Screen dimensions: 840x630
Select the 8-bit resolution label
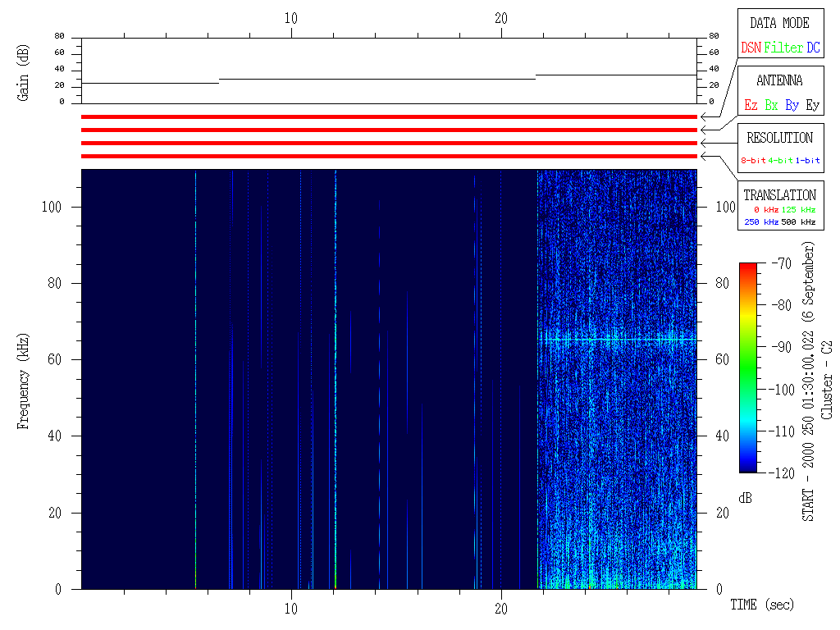[x=754, y=160]
